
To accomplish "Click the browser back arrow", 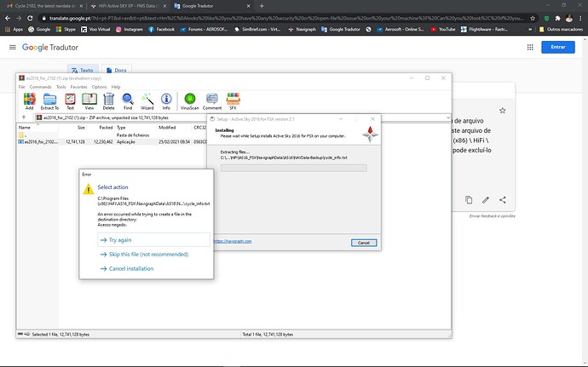I will (x=8, y=18).
